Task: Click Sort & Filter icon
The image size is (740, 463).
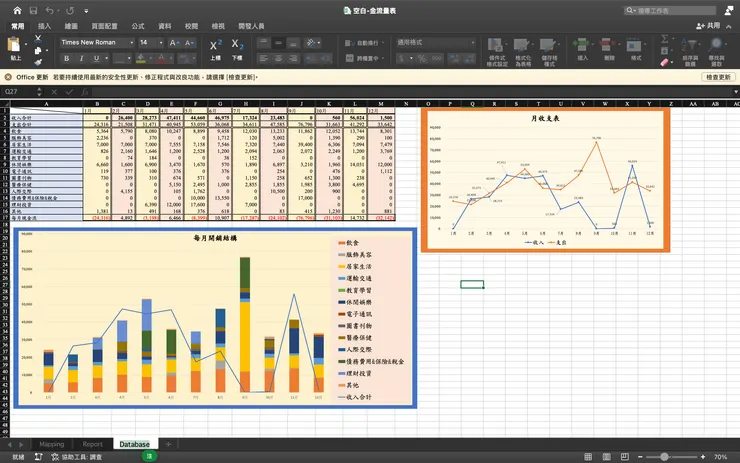Action: [x=690, y=46]
